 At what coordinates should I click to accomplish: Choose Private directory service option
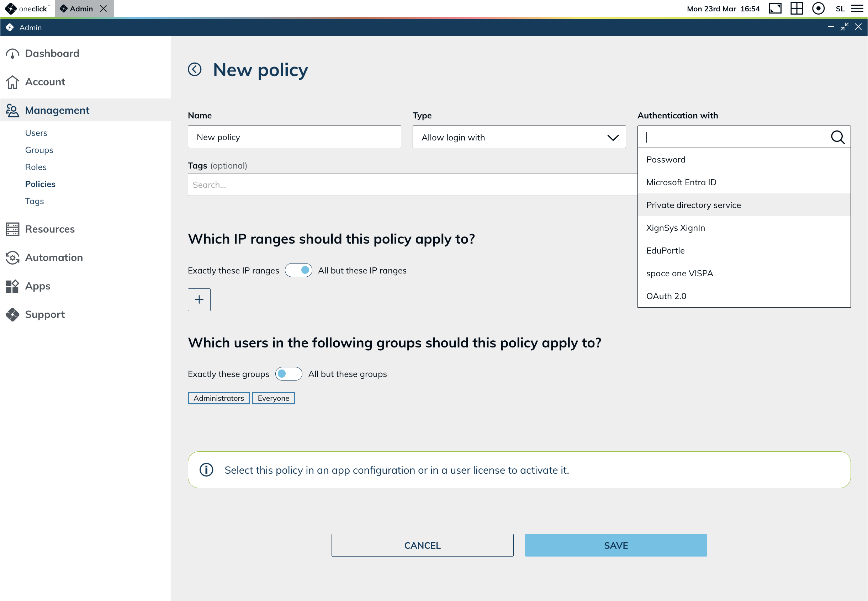693,205
